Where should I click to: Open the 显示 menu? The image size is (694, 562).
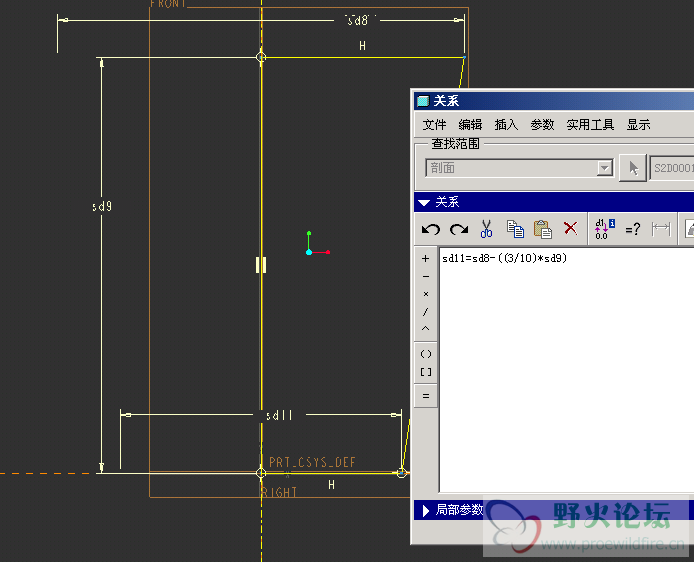639,125
